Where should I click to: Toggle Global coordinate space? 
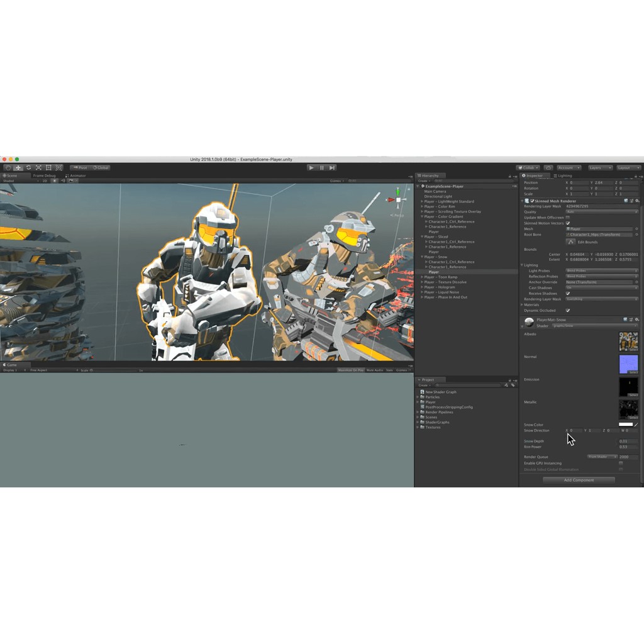(x=101, y=168)
